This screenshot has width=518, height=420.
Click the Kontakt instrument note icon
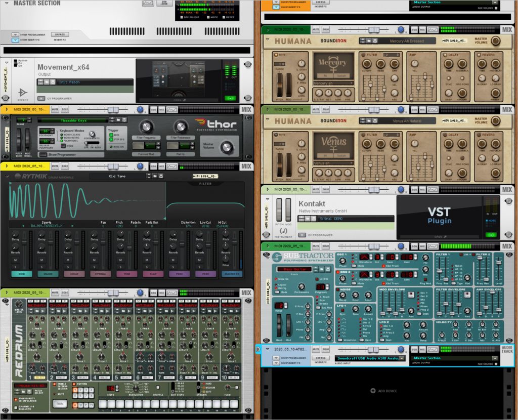(x=283, y=231)
